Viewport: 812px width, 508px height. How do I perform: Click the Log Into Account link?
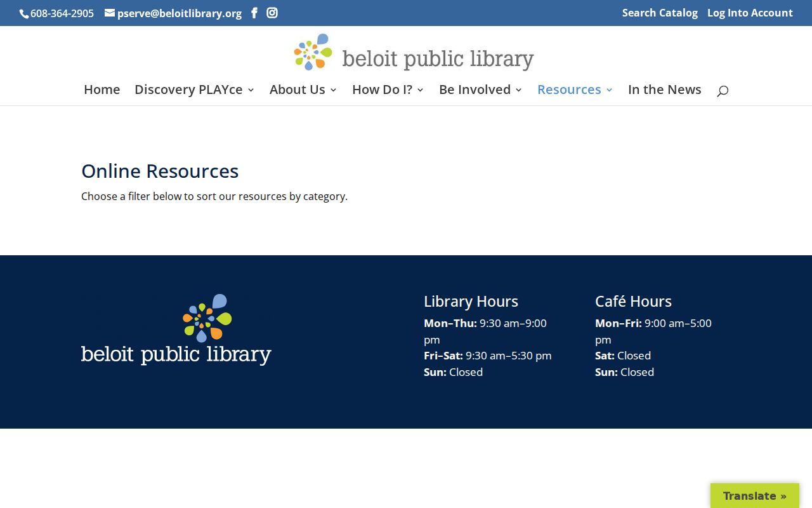(750, 13)
